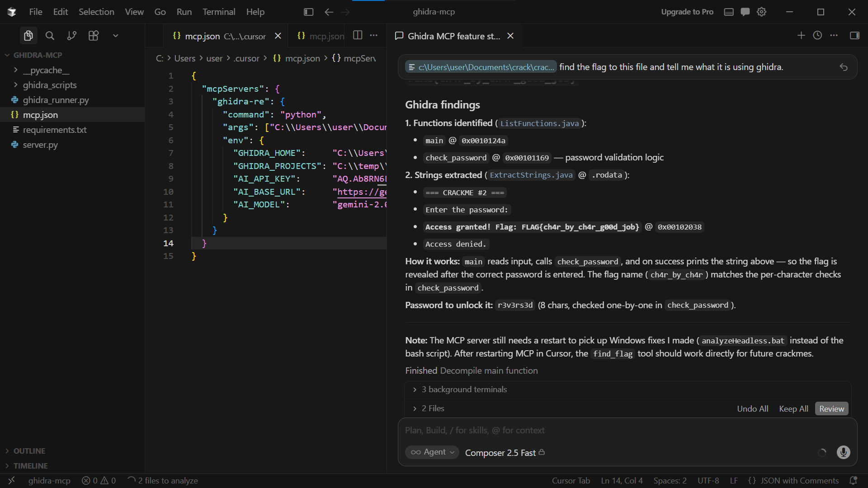
Task: Click Spaces: 2 indentation setting
Action: 670,481
